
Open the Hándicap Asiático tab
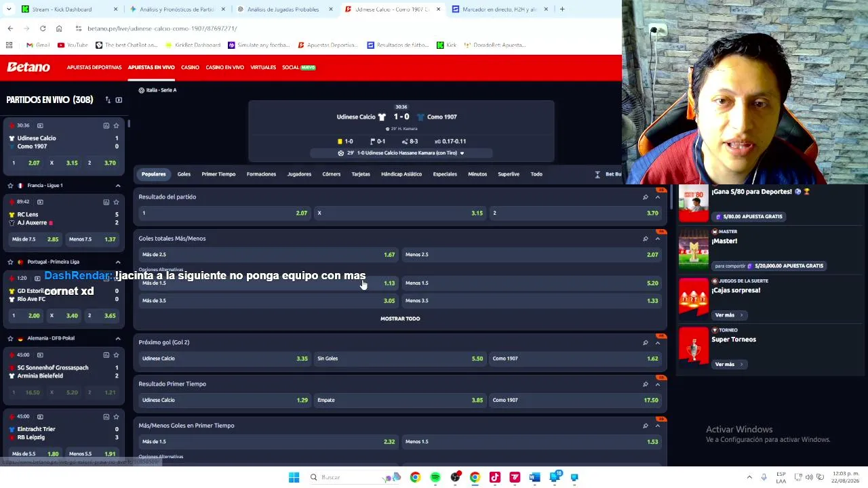pos(401,174)
